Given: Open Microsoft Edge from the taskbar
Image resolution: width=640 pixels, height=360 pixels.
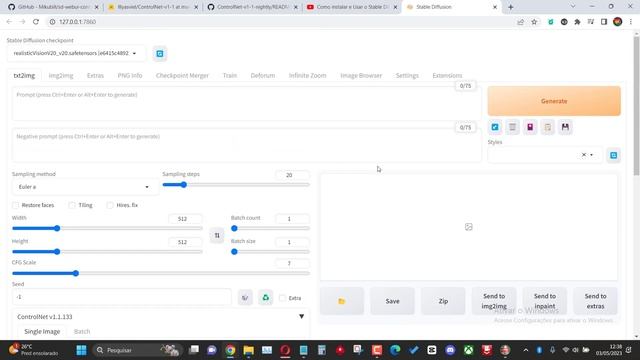Looking at the screenshot, I should [395, 350].
